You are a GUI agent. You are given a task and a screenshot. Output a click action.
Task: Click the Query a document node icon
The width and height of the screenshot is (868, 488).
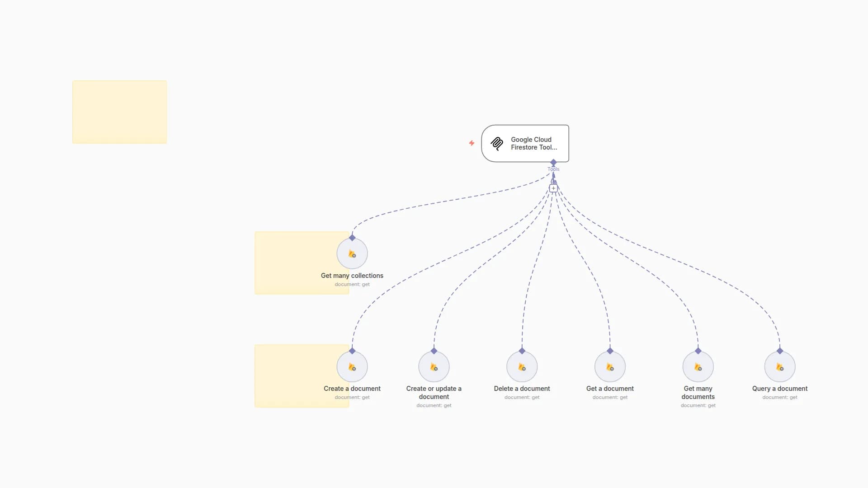pyautogui.click(x=780, y=367)
